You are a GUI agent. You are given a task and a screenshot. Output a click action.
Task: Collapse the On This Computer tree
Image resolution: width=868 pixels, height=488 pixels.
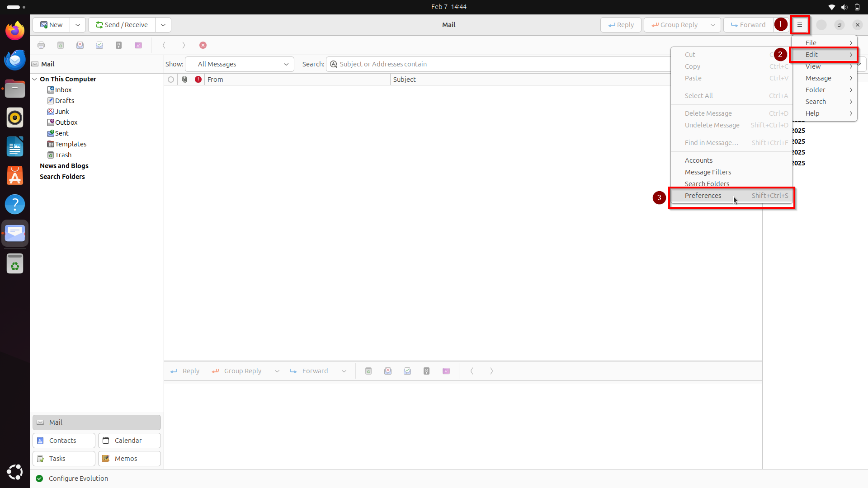[x=35, y=79]
